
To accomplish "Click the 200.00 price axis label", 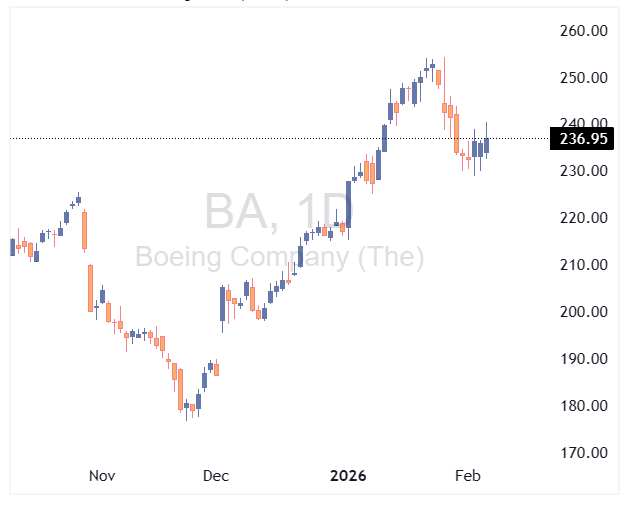I will point(583,312).
